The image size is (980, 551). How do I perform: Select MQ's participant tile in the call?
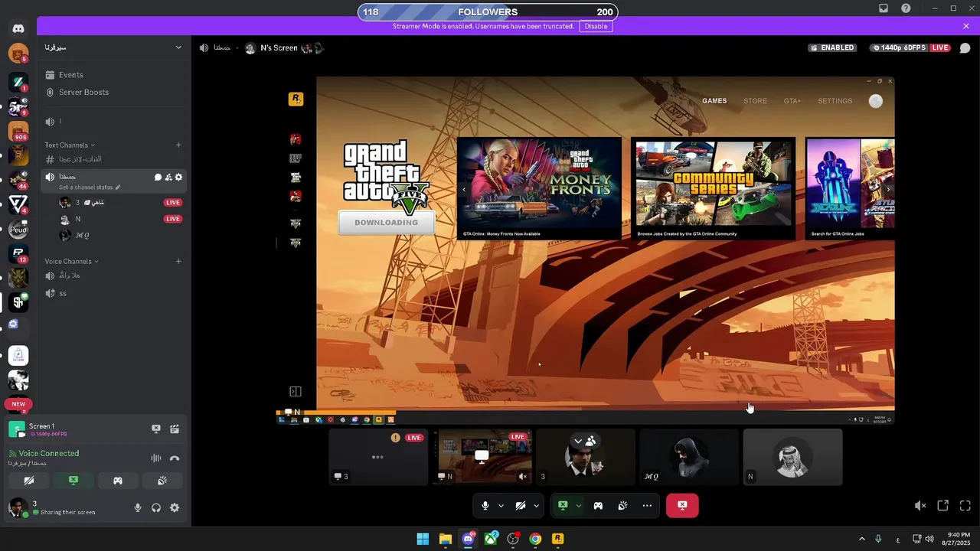689,457
